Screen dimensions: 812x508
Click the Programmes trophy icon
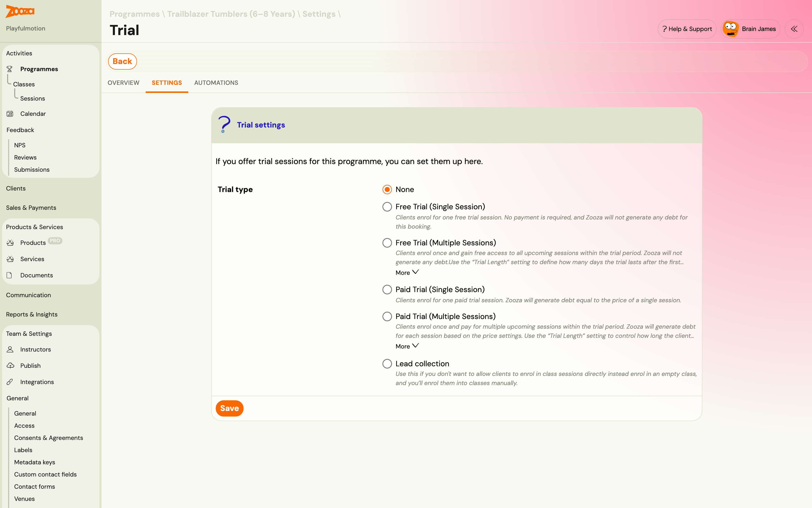click(10, 69)
